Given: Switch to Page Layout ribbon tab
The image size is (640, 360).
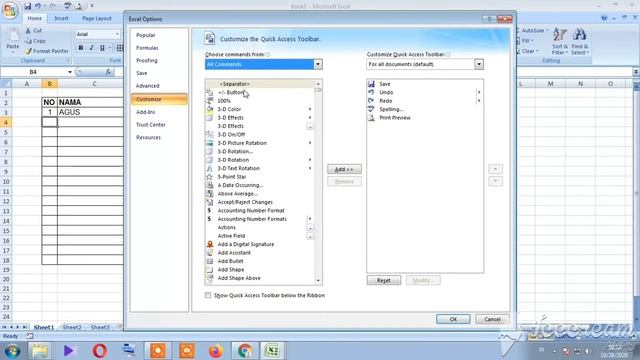Looking at the screenshot, I should (97, 18).
